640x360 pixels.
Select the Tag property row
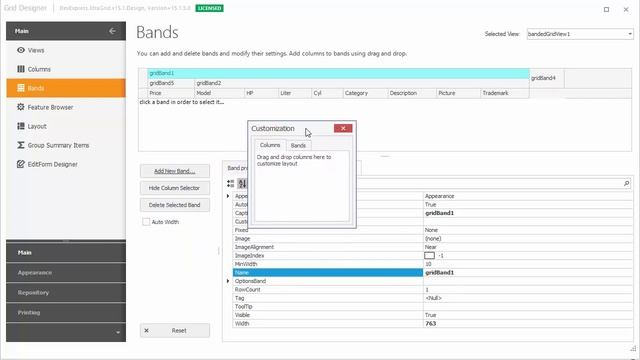(433, 298)
